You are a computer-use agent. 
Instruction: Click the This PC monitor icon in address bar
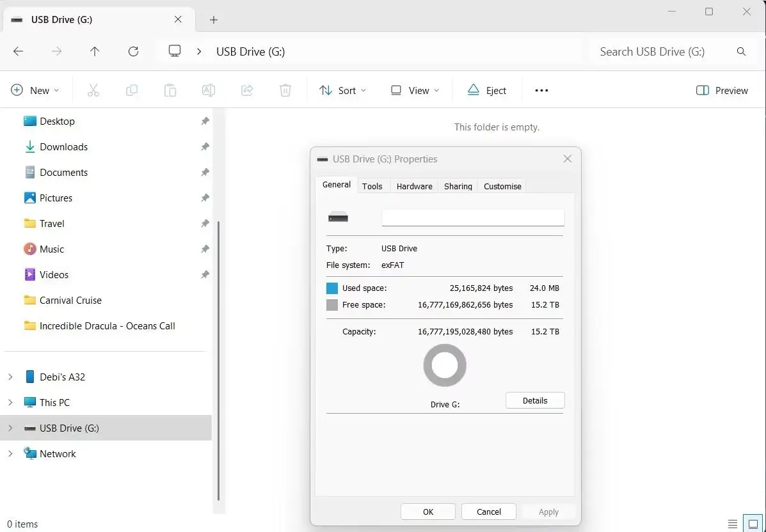click(175, 51)
